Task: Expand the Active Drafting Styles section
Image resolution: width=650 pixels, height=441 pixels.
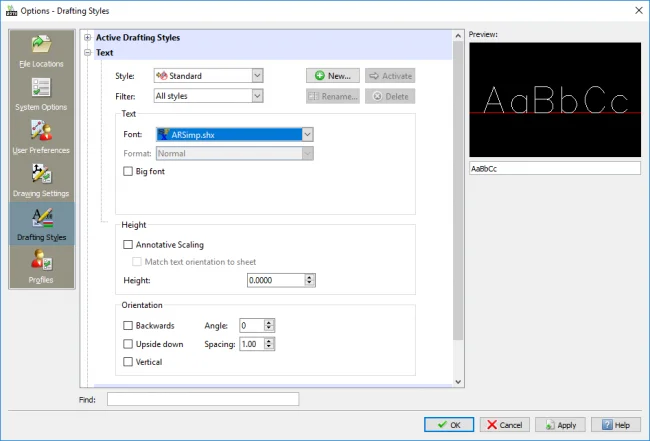Action: point(88,38)
